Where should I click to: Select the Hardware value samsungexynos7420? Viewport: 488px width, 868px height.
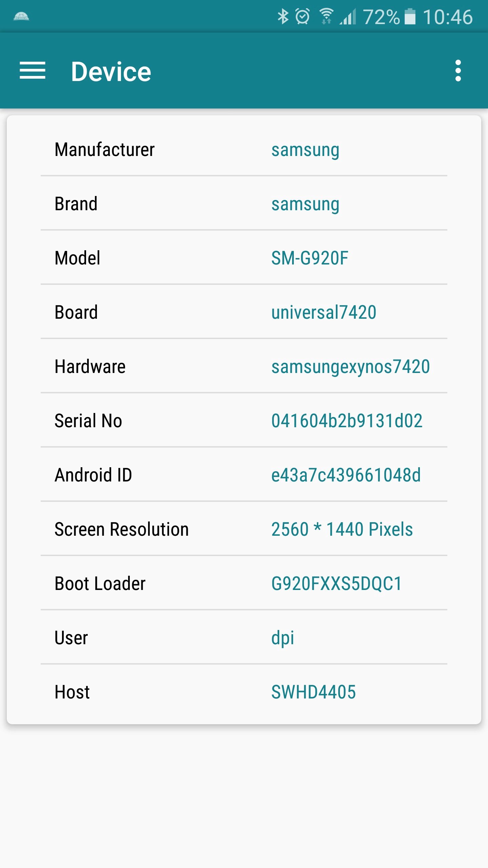pos(350,367)
